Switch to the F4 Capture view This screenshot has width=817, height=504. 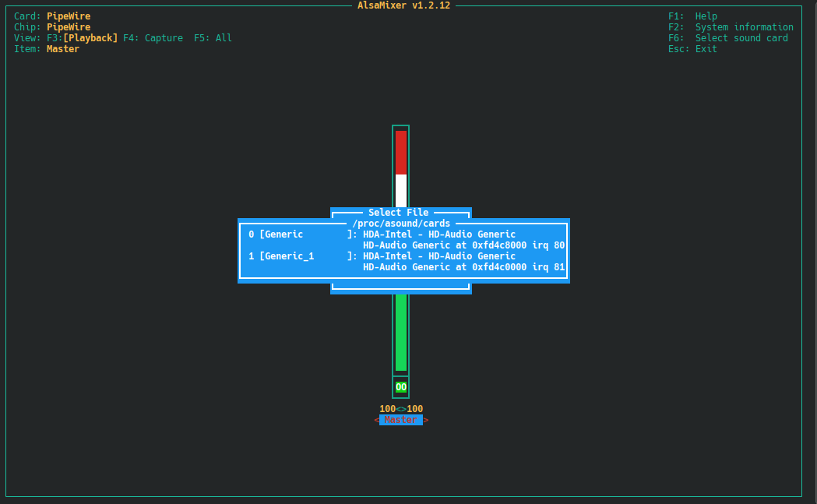[153, 38]
